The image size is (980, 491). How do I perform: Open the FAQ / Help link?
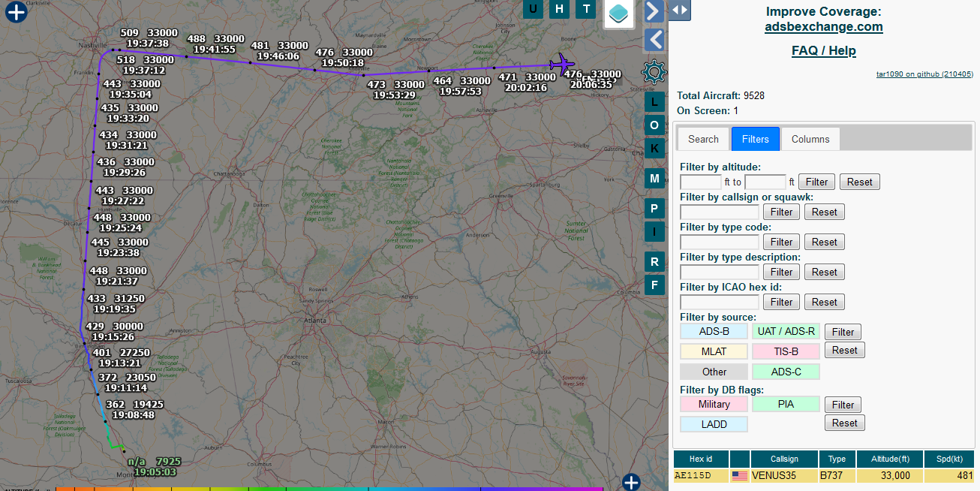(x=824, y=51)
